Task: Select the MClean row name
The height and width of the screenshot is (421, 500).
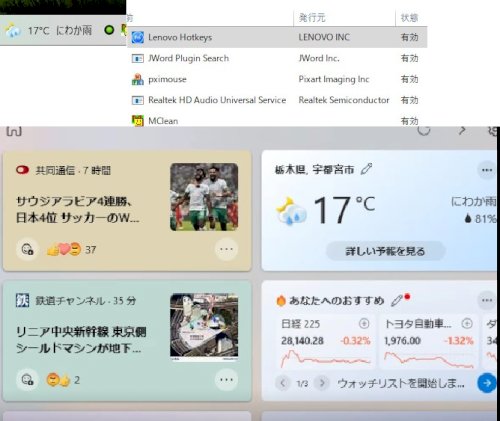Action: click(x=163, y=121)
